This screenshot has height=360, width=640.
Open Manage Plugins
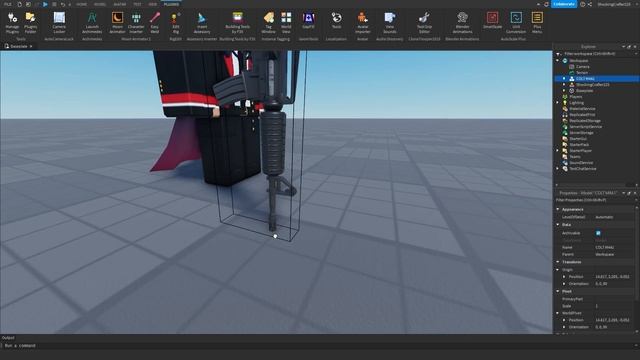tap(12, 23)
